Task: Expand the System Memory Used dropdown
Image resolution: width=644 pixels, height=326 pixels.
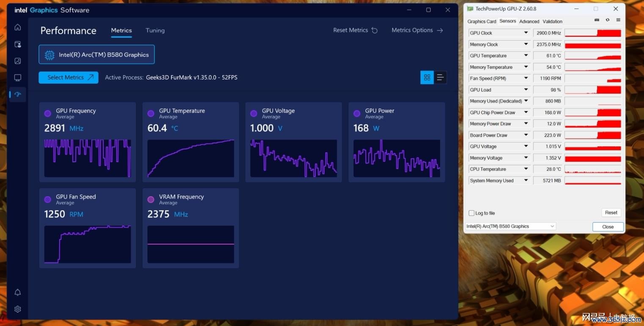Action: click(x=526, y=181)
